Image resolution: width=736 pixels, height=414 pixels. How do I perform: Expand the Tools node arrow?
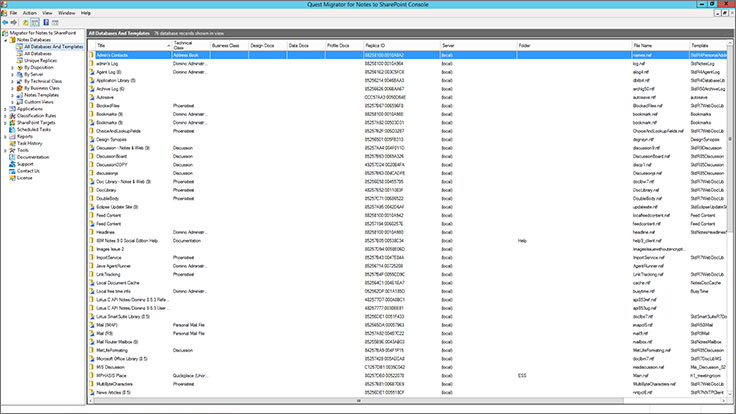[6, 150]
